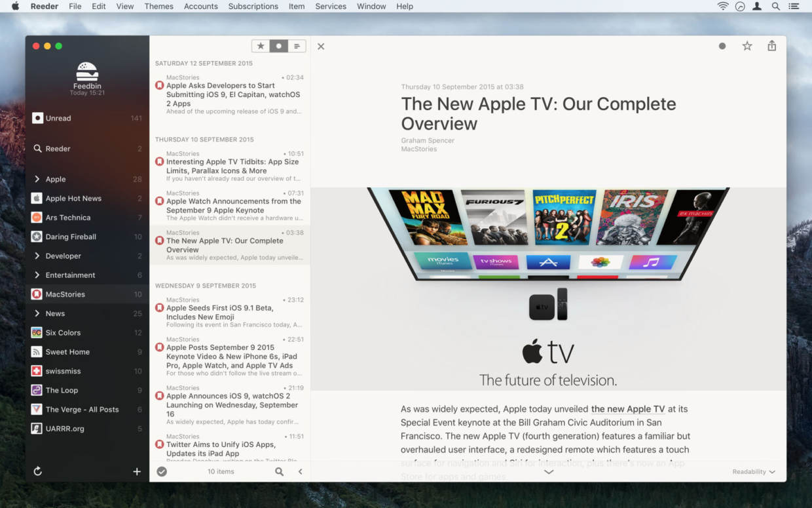
Task: Click the Apple TV hero image
Action: click(x=548, y=288)
